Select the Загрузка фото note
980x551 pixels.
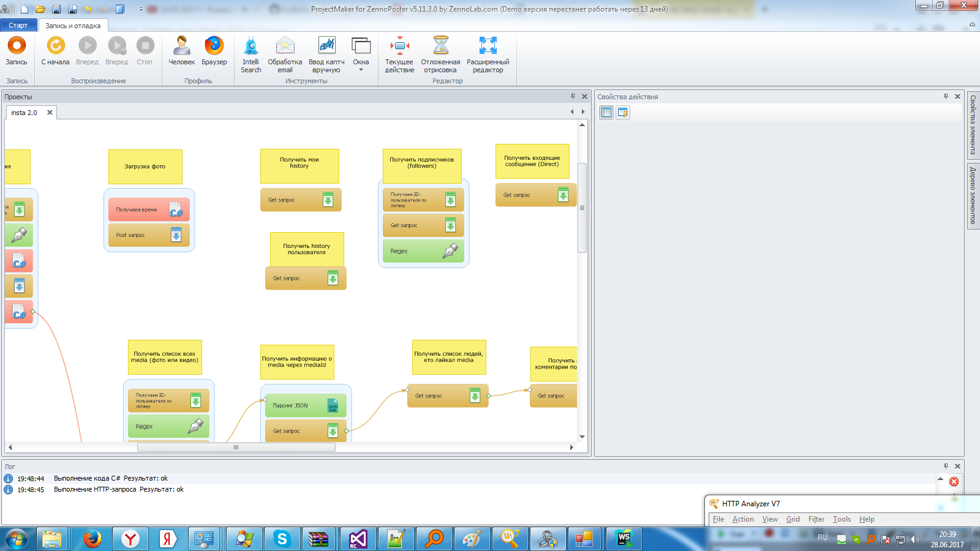click(145, 167)
